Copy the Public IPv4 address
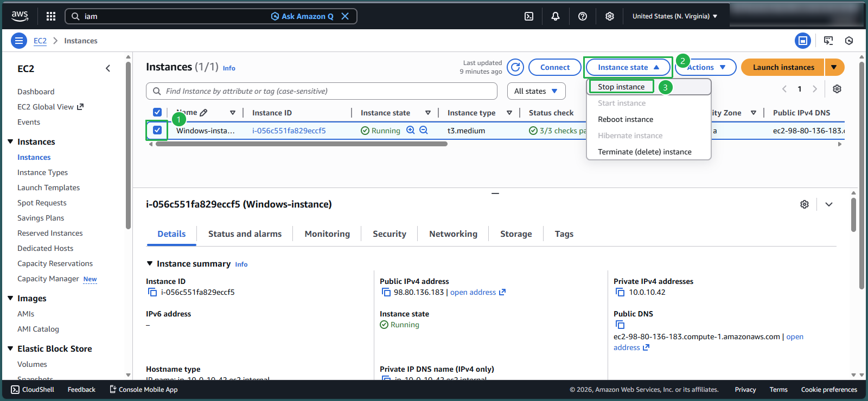The height and width of the screenshot is (401, 868). 386,292
